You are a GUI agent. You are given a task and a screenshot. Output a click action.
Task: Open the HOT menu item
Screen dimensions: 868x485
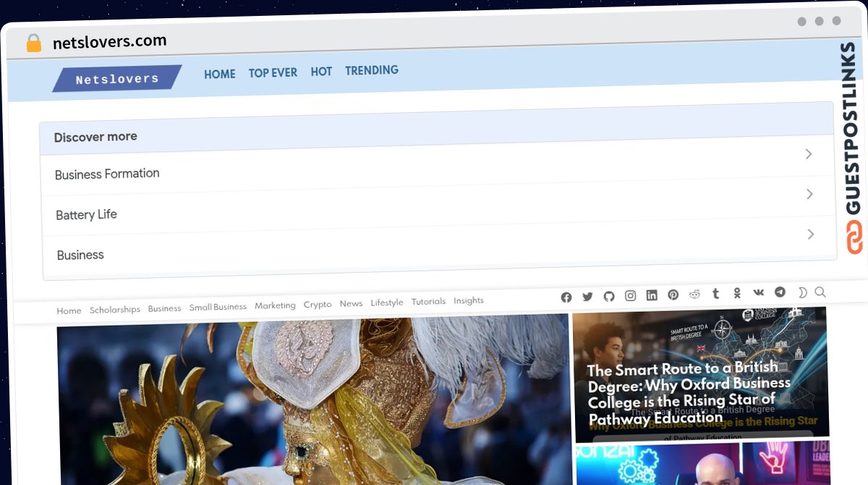click(321, 72)
